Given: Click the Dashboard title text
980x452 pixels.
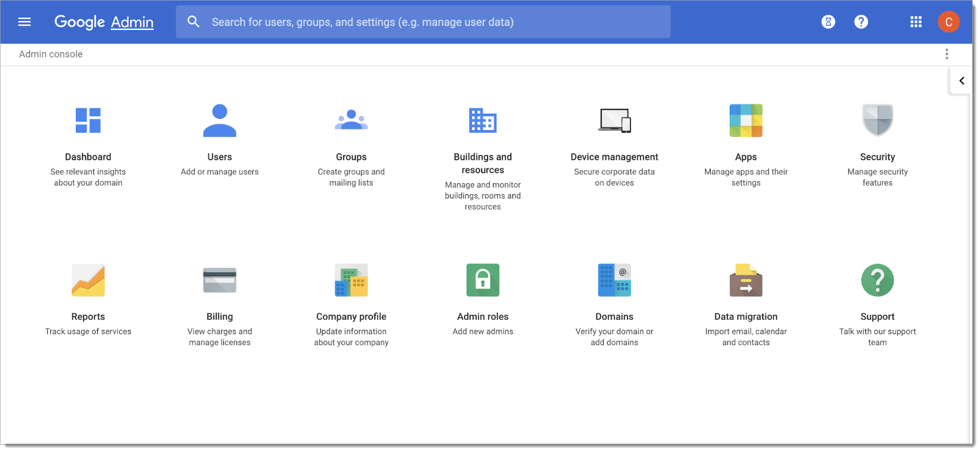Looking at the screenshot, I should click(88, 157).
